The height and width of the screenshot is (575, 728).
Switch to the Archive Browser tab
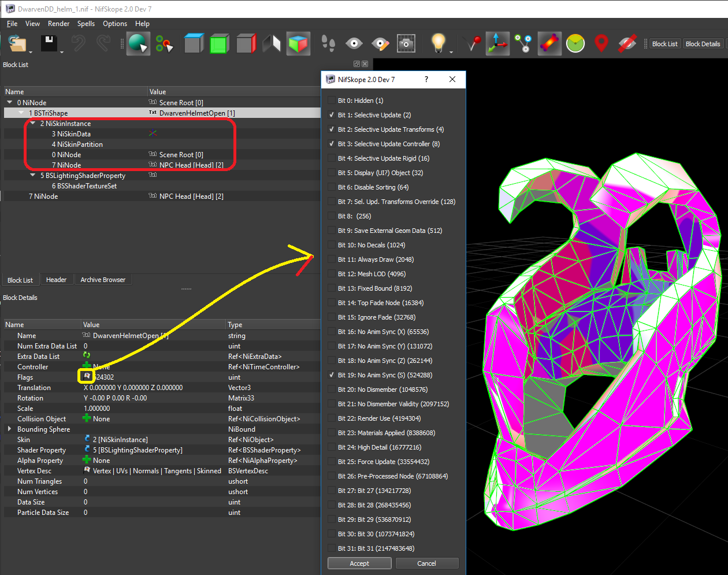tap(103, 280)
